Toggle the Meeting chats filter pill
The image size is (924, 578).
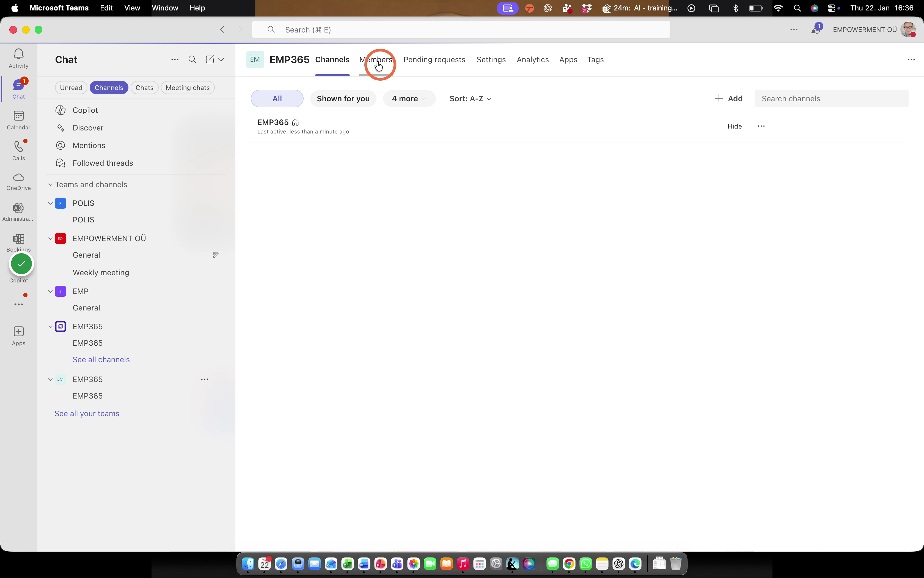[188, 88]
